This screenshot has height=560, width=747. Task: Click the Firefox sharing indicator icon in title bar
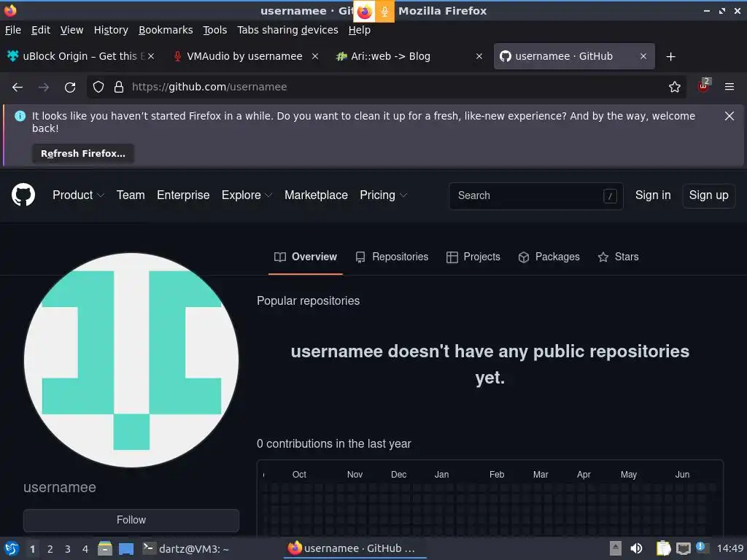coord(364,12)
